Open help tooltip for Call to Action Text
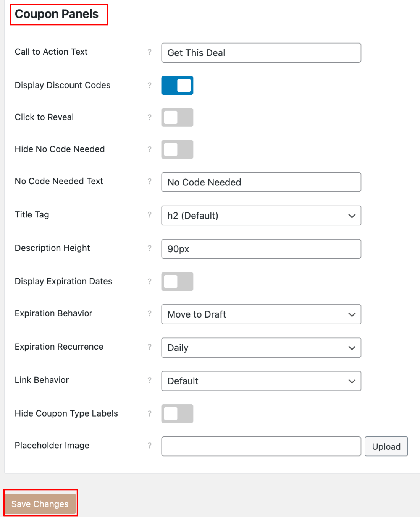This screenshot has height=517, width=420. [x=149, y=52]
